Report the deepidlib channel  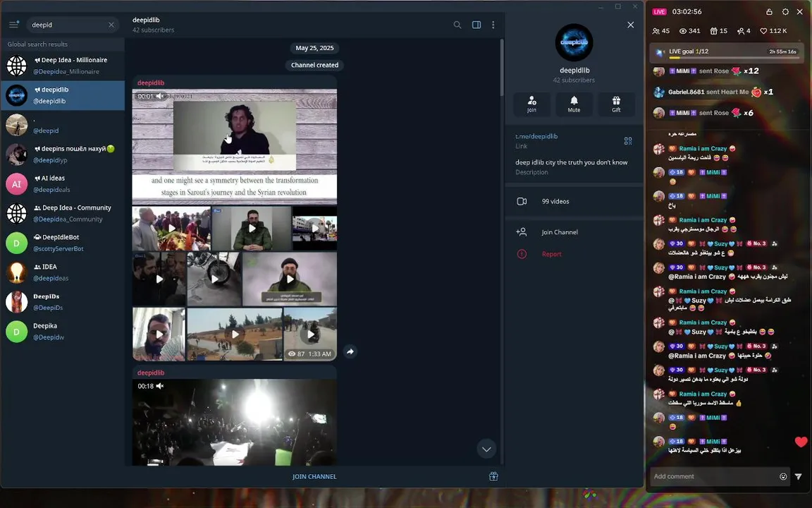pos(574,254)
